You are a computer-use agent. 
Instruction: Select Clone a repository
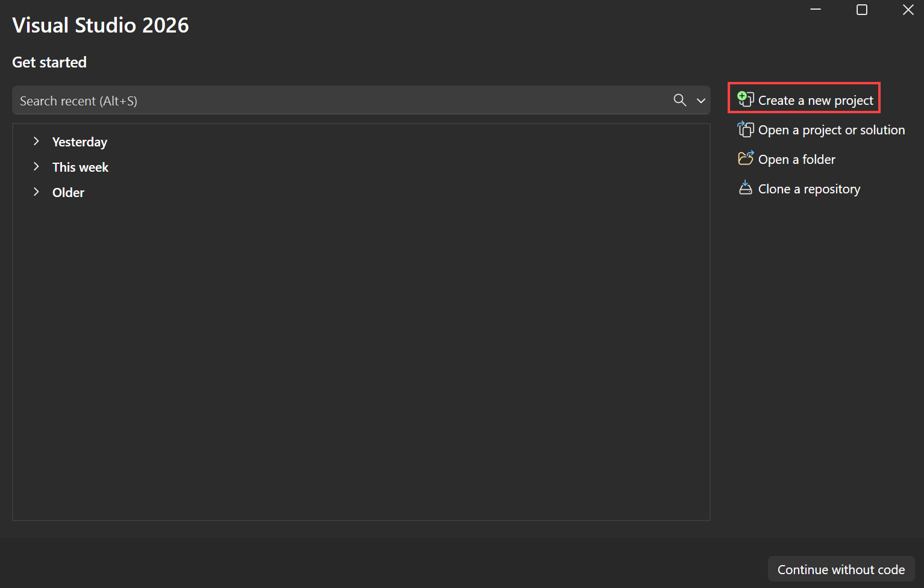(809, 188)
